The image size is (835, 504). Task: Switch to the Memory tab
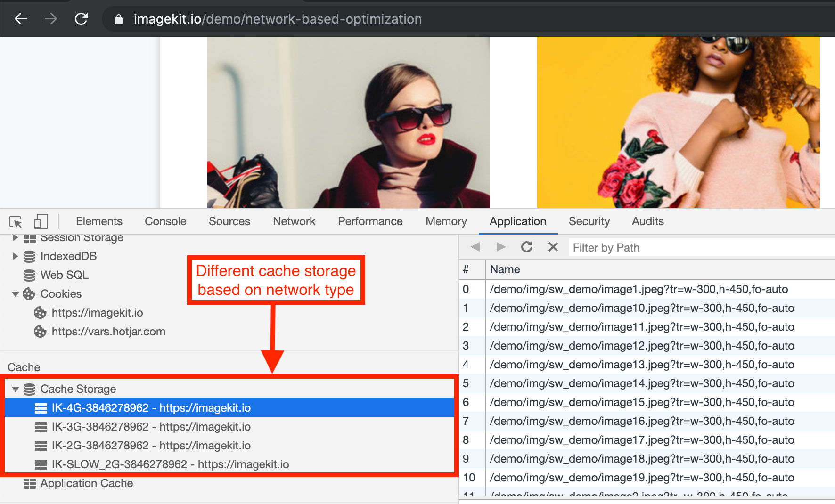[446, 221]
